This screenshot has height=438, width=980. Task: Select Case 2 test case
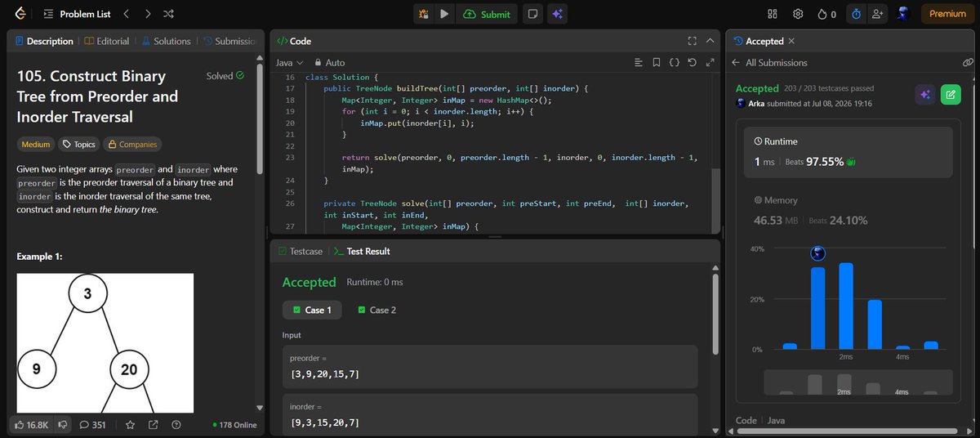[376, 310]
